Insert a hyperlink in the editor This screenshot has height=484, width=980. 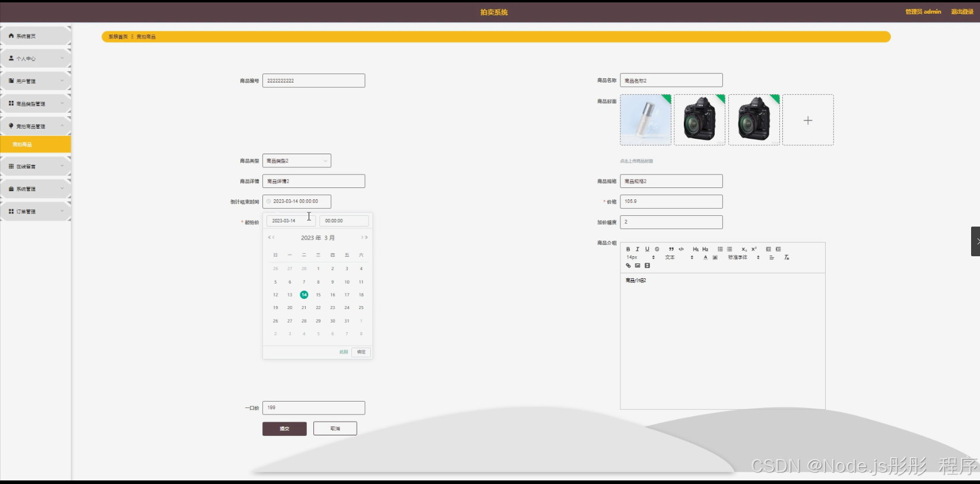point(628,266)
